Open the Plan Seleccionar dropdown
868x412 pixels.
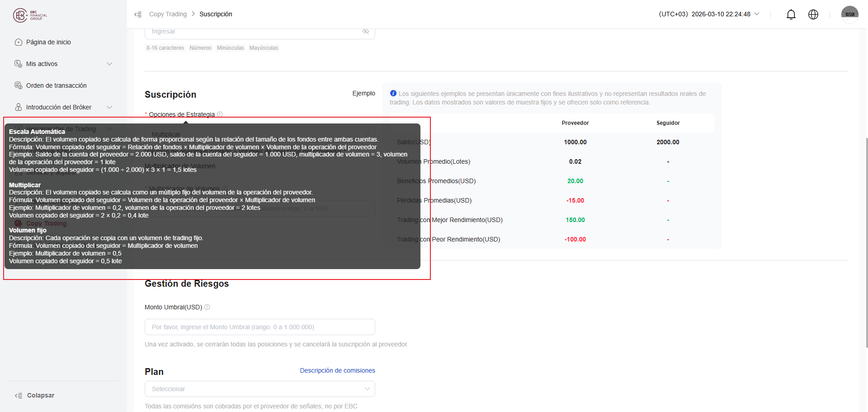click(260, 389)
